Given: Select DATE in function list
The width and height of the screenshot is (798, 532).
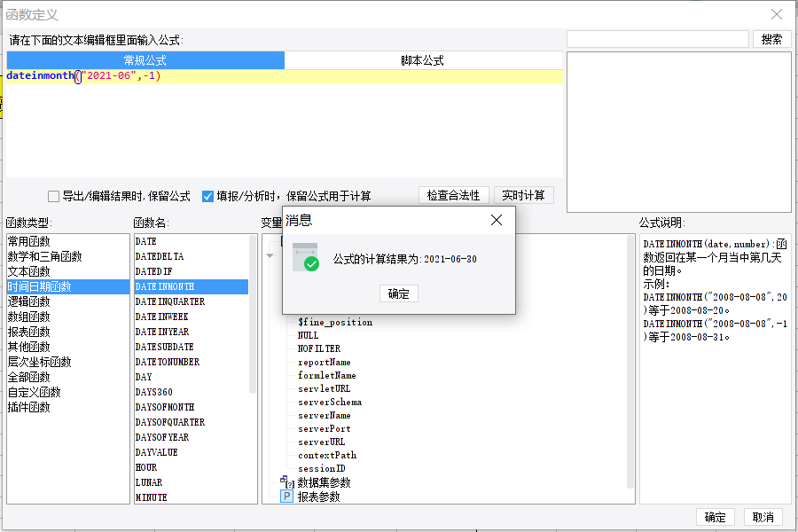Looking at the screenshot, I should coord(192,241).
